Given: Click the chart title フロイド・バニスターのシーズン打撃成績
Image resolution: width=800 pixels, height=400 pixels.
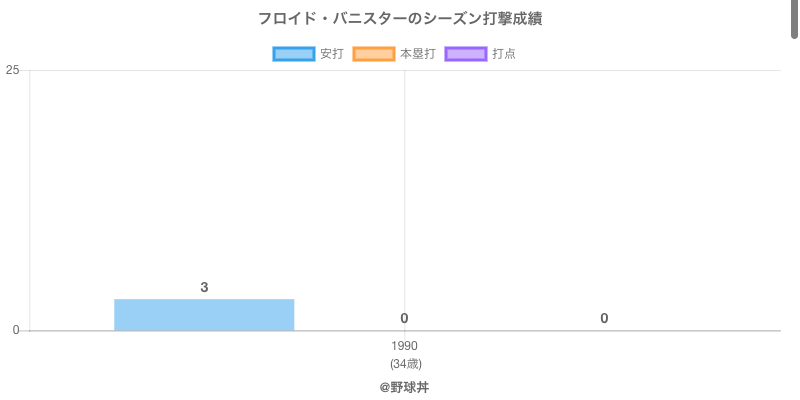Looking at the screenshot, I should pos(400,19).
